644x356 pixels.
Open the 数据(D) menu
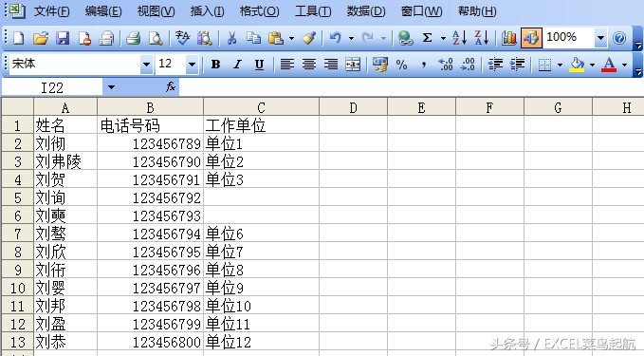[x=366, y=11]
